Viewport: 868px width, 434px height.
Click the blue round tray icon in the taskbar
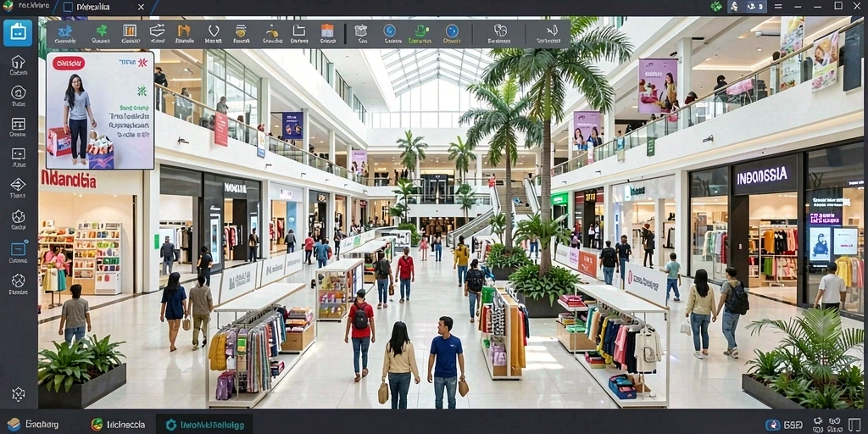tap(773, 426)
